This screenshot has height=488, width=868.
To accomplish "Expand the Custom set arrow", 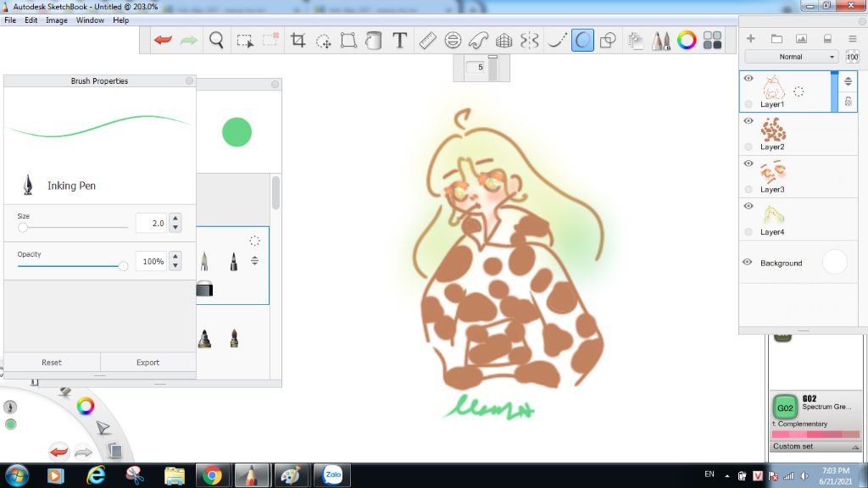I will [x=855, y=446].
